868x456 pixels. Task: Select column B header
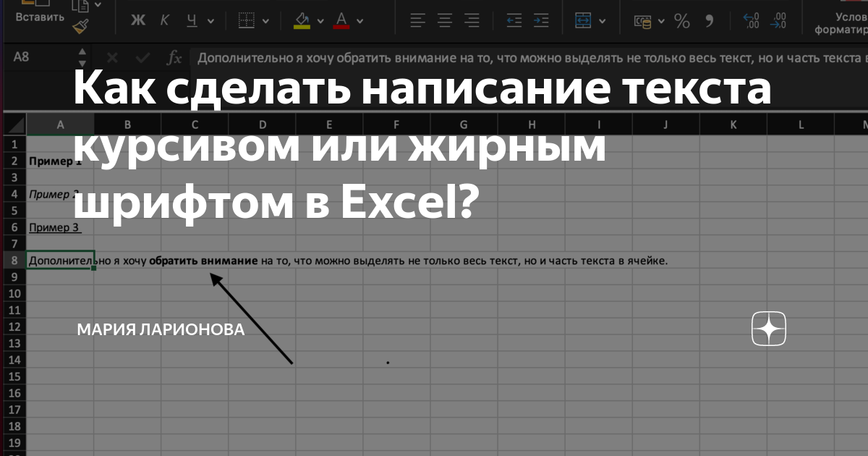pos(127,124)
